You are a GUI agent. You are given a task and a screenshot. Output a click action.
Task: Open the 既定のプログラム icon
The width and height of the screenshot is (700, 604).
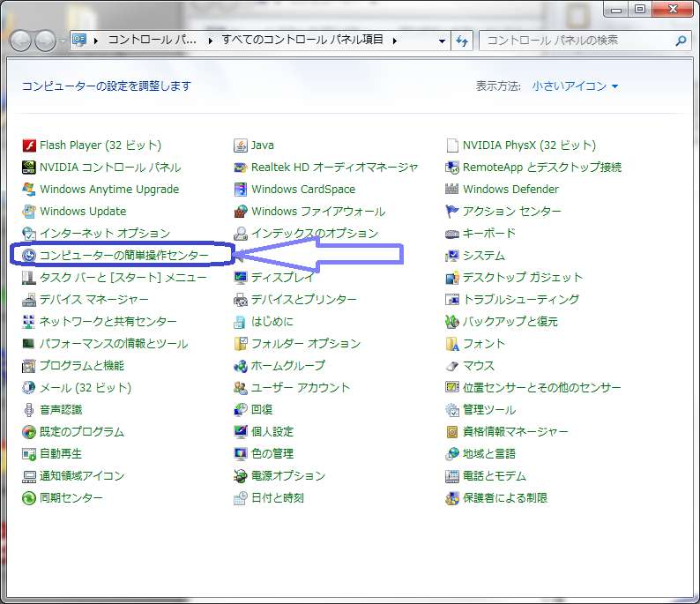coord(29,432)
